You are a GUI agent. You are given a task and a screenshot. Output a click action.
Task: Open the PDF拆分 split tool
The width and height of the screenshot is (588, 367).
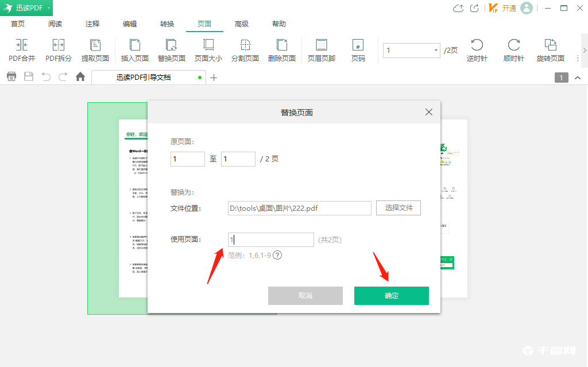58,51
